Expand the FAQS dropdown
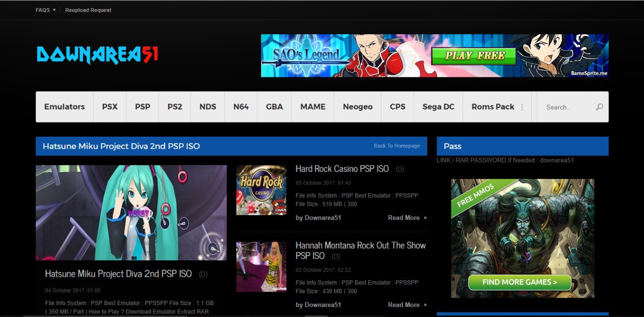 (x=46, y=10)
